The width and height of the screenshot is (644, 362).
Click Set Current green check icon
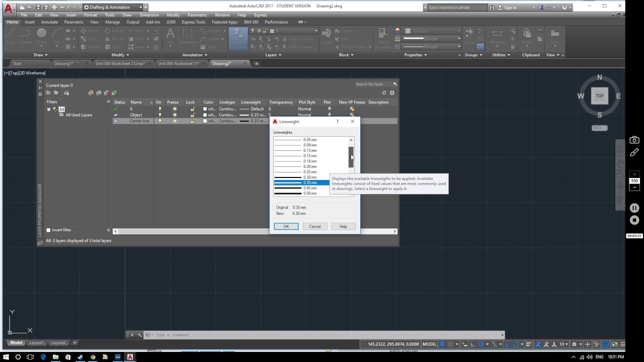[114, 93]
